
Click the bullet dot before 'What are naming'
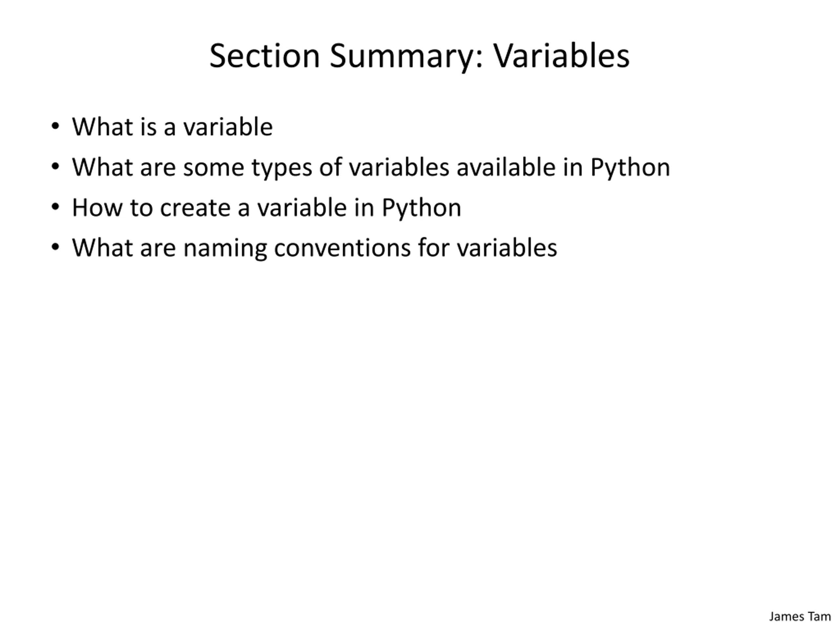click(x=55, y=247)
